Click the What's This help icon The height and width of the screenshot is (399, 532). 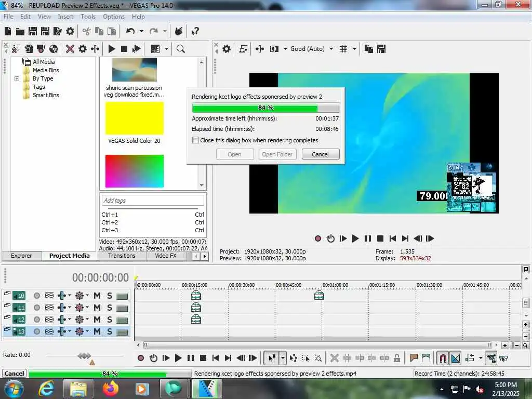pyautogui.click(x=195, y=32)
